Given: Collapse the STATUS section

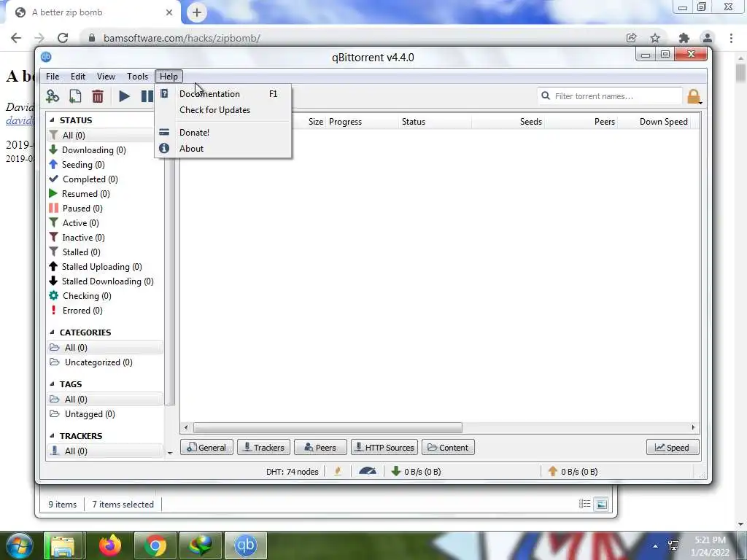Looking at the screenshot, I should [x=52, y=120].
